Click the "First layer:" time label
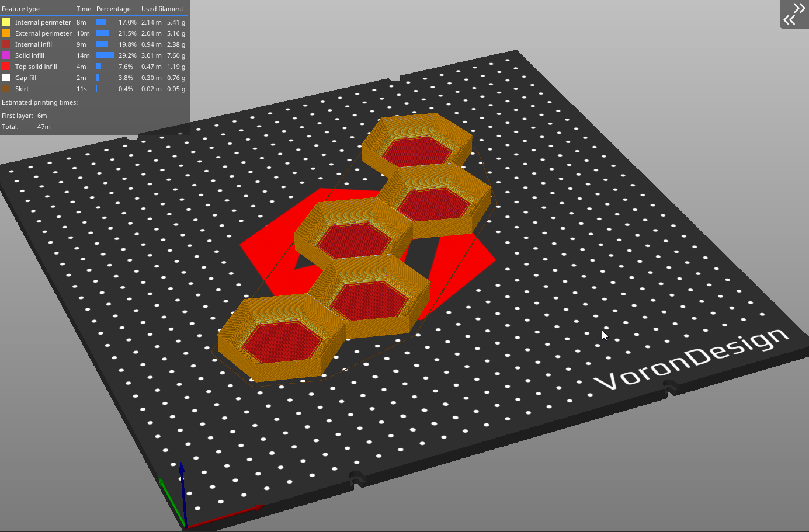This screenshot has width=809, height=532. coord(17,116)
